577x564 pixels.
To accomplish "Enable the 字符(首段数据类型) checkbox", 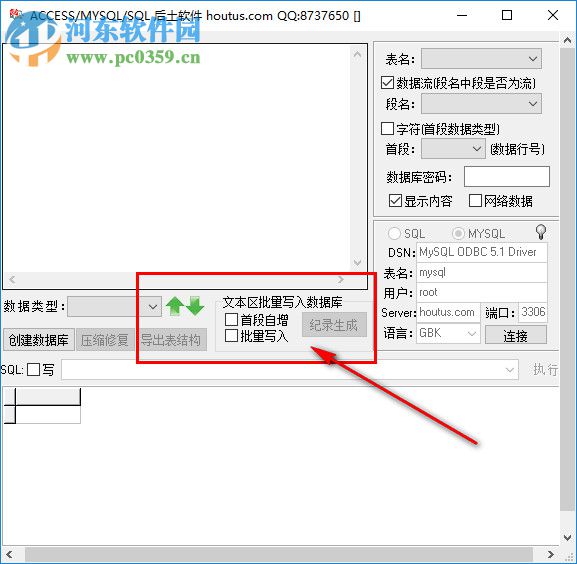I will click(387, 129).
